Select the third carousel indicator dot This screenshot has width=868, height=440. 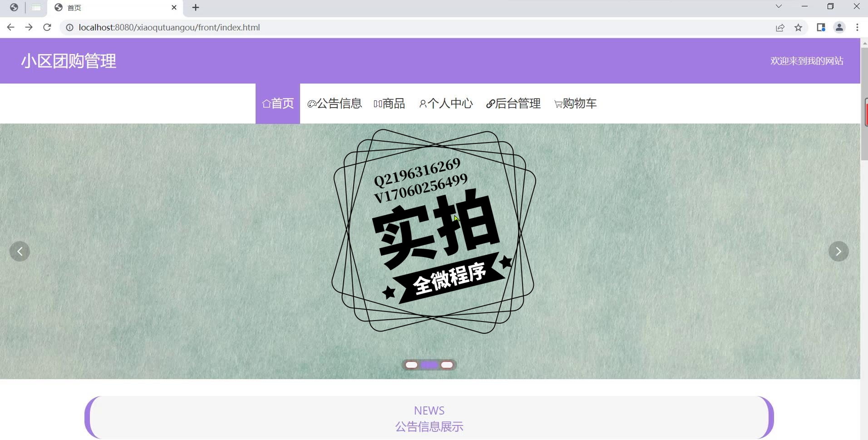(x=447, y=365)
